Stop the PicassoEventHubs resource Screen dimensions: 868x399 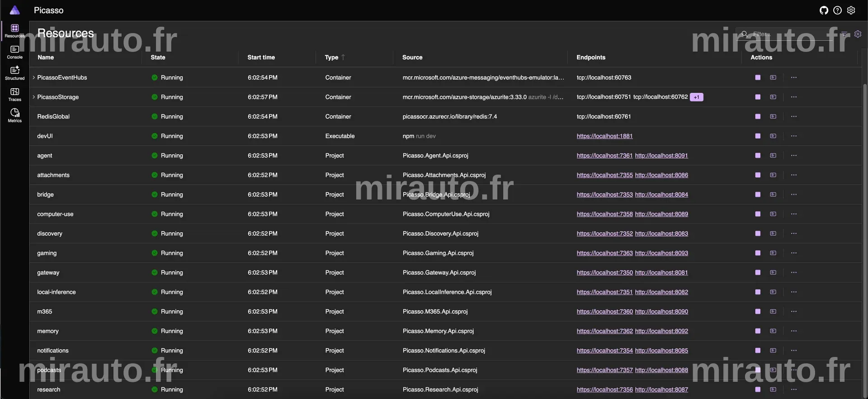[758, 77]
